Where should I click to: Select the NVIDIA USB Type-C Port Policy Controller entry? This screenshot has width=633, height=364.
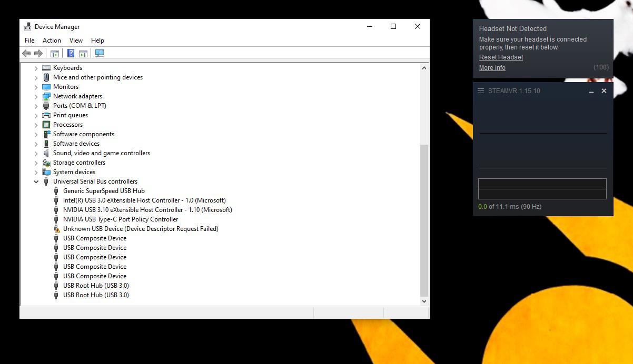point(121,219)
